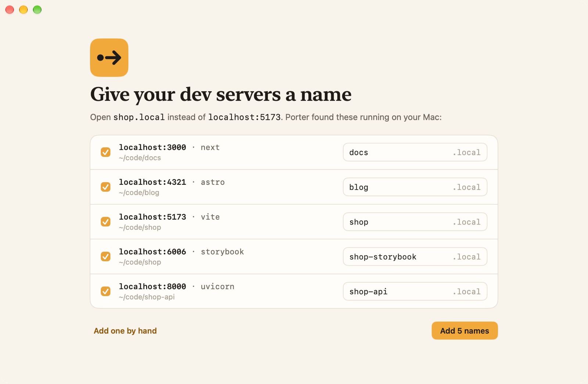Click Add 5 names button
This screenshot has width=588, height=384.
pyautogui.click(x=465, y=331)
